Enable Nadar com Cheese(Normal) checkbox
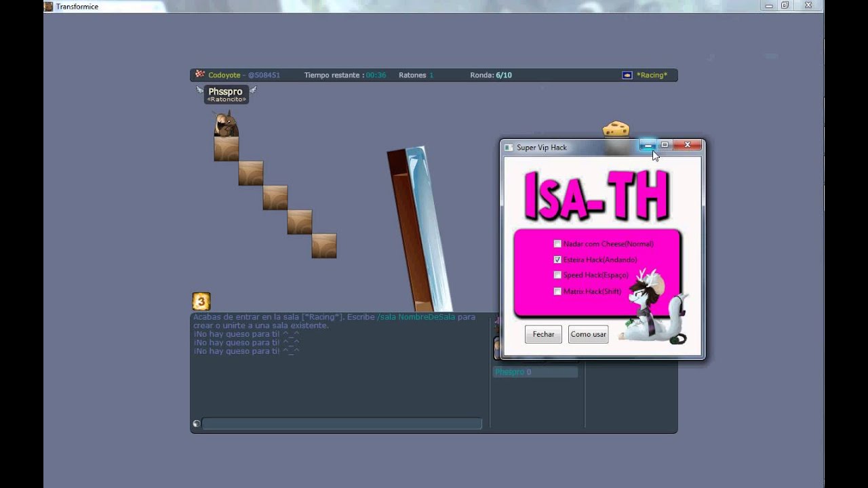This screenshot has height=488, width=868. pyautogui.click(x=557, y=244)
